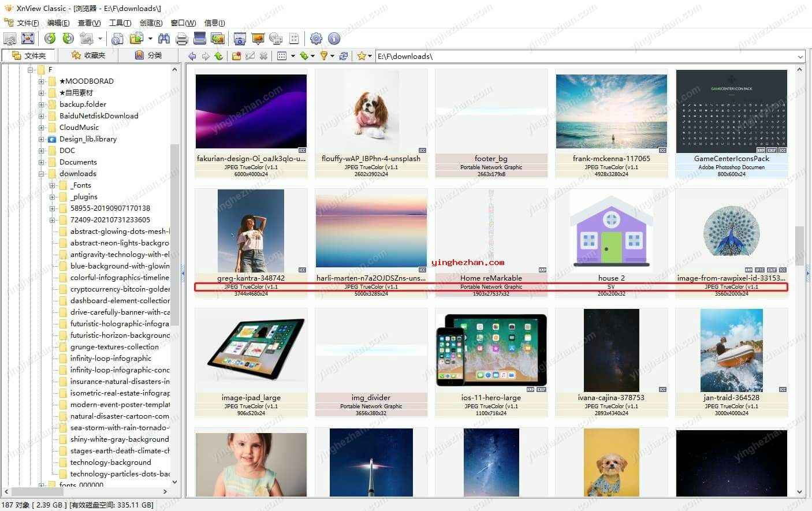
Task: Expand the _Fonts folder in tree
Action: [53, 185]
